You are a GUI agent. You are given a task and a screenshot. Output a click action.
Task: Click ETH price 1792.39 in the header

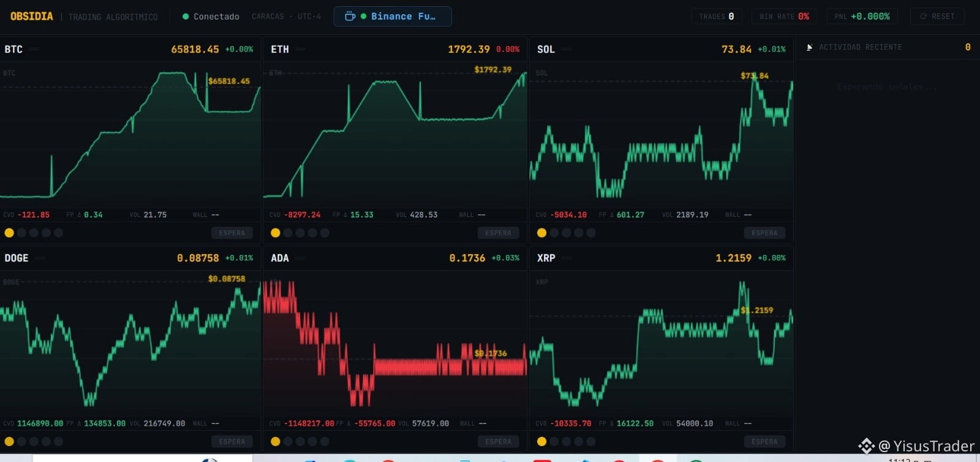(469, 49)
